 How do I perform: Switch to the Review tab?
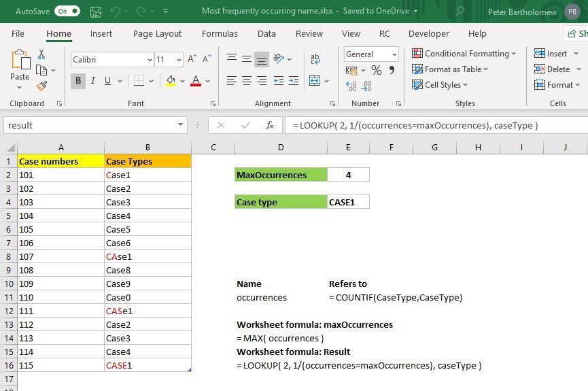click(x=309, y=34)
